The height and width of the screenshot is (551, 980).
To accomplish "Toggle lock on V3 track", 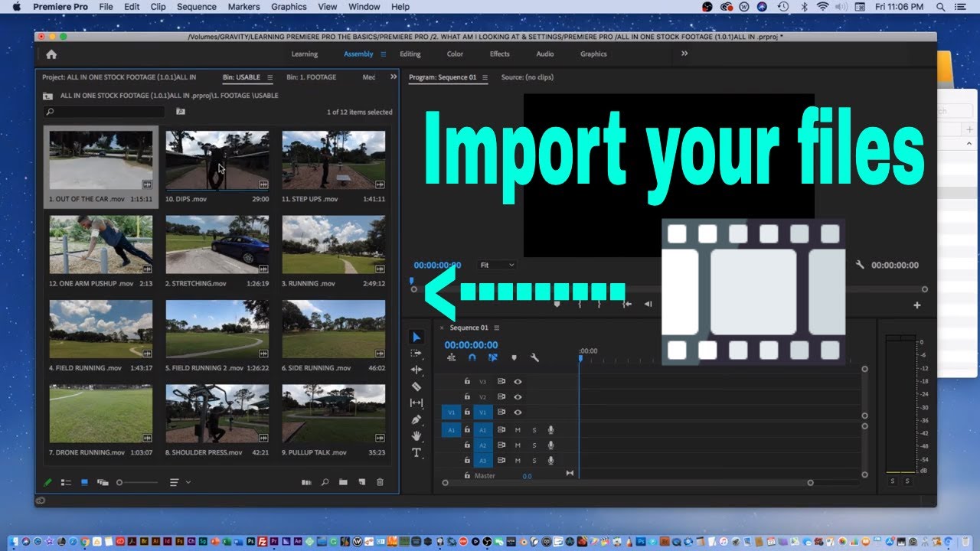I will (x=467, y=381).
